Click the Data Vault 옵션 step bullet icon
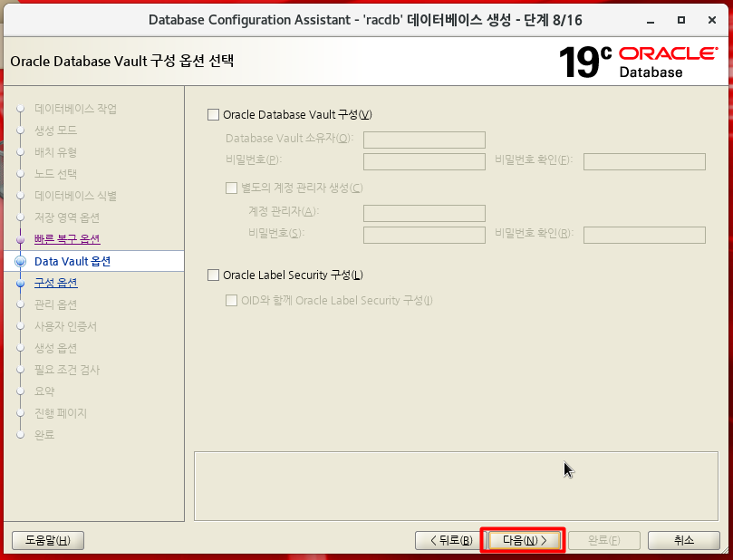The width and height of the screenshot is (733, 560). coord(20,261)
